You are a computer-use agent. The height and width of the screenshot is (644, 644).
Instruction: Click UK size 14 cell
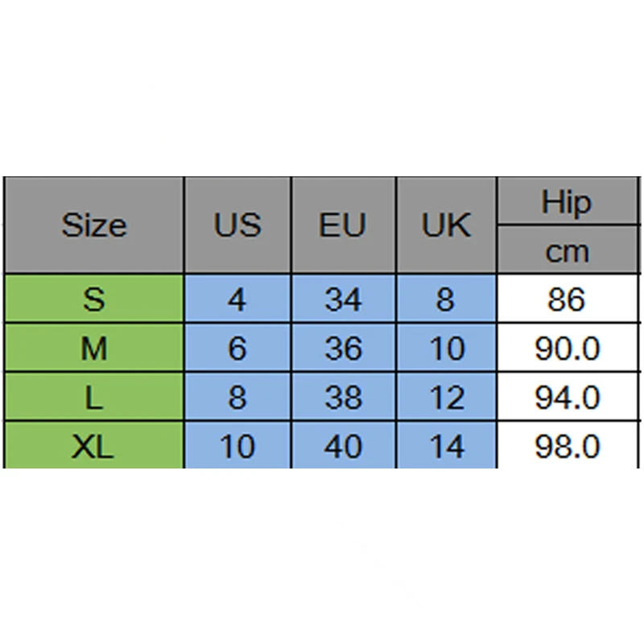[x=446, y=446]
